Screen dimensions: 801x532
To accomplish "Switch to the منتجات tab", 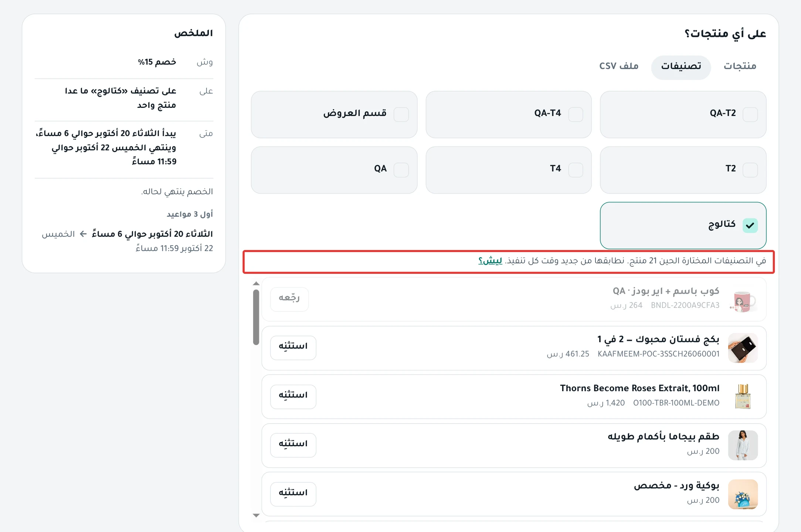I will click(740, 66).
